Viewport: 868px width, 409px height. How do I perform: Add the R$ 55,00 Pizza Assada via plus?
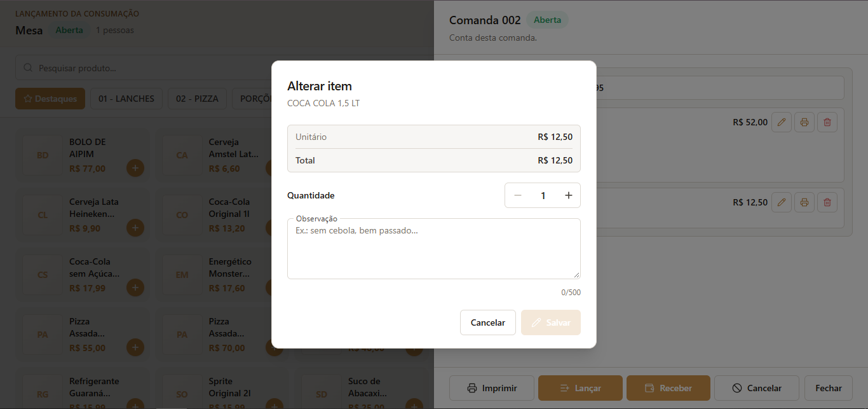click(x=135, y=348)
